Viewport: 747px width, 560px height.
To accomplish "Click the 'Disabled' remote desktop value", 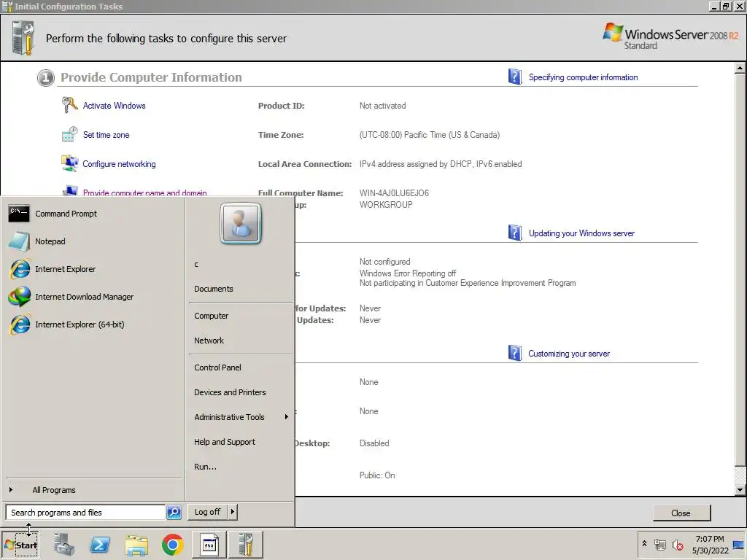I will click(x=374, y=443).
